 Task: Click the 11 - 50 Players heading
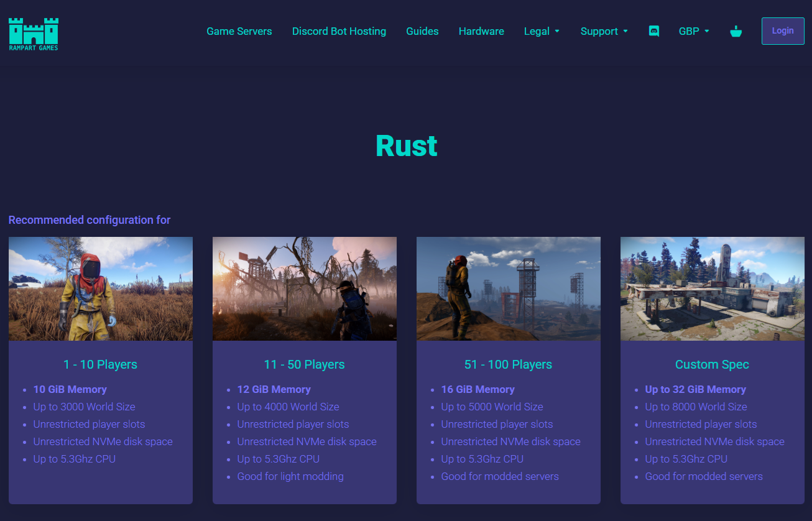[304, 364]
